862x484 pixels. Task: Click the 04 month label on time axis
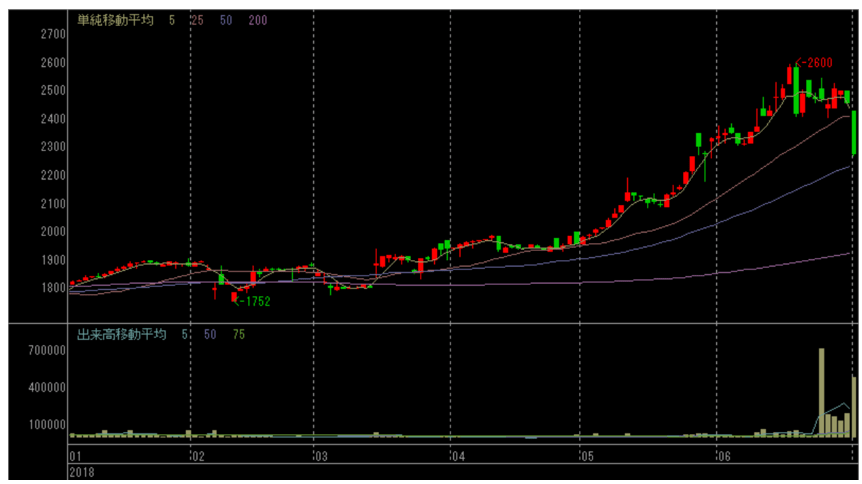point(457,456)
